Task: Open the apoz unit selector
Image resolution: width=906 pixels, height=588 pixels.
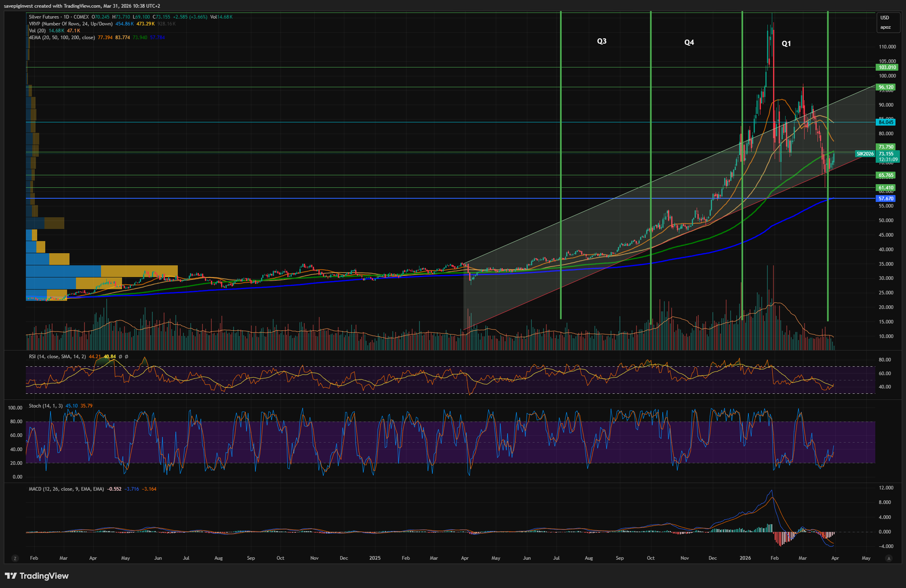Action: pyautogui.click(x=885, y=27)
